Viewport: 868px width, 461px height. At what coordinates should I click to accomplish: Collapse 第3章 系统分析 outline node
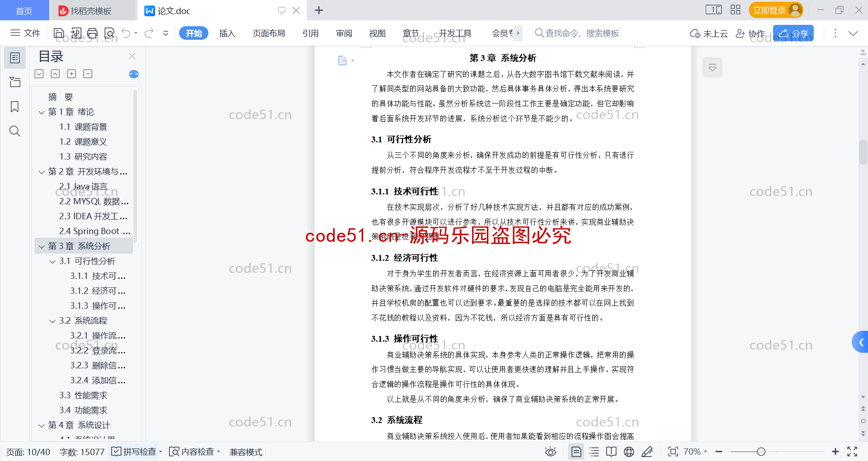pyautogui.click(x=42, y=246)
